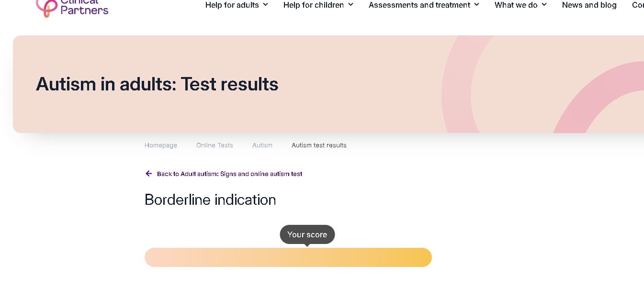Viewport: 644px width, 288px height.
Task: Click the Autism test results breadcrumb
Action: pyautogui.click(x=319, y=145)
